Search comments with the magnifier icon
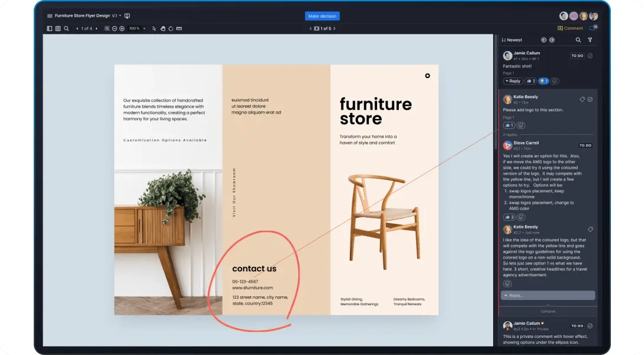Viewport: 644px width, 355px height. 578,40
